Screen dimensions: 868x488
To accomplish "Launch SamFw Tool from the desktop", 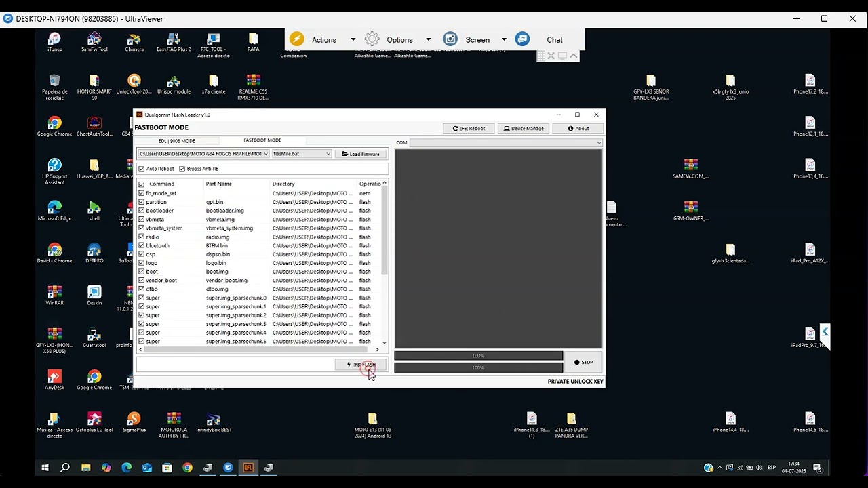I will click(94, 42).
